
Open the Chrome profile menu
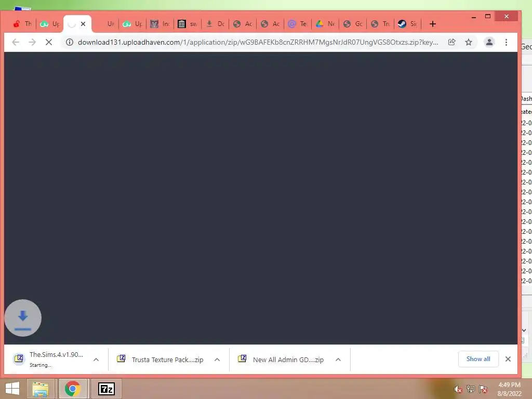tap(489, 42)
